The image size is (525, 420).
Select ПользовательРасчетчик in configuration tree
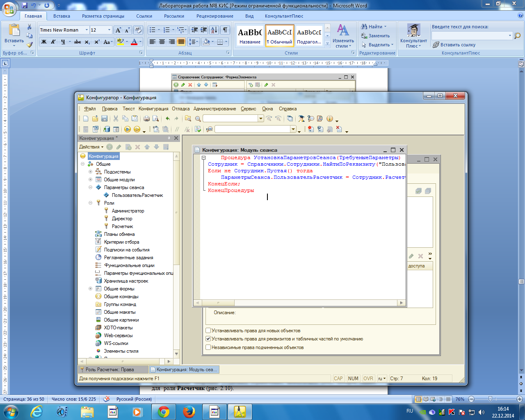coord(137,195)
